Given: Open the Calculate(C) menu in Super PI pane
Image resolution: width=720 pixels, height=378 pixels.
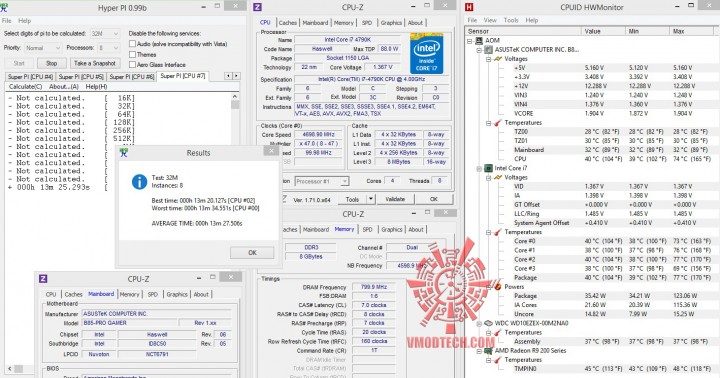Looking at the screenshot, I should (25, 86).
